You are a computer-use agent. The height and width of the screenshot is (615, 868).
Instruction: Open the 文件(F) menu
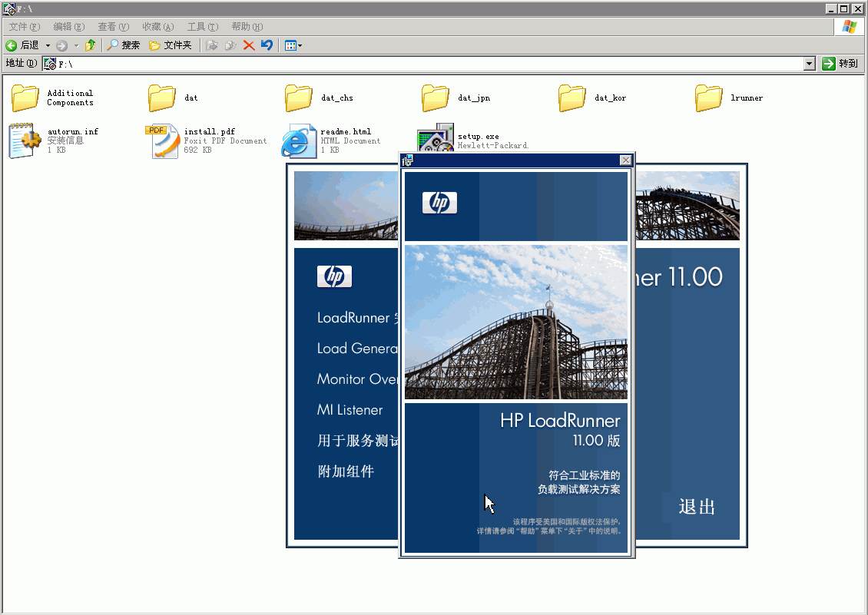pyautogui.click(x=25, y=27)
